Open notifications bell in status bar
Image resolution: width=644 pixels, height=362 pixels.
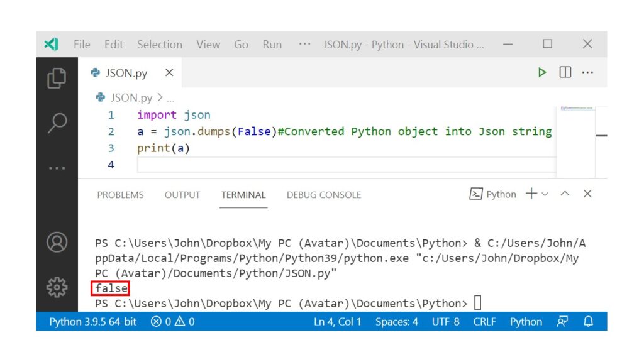tap(588, 322)
